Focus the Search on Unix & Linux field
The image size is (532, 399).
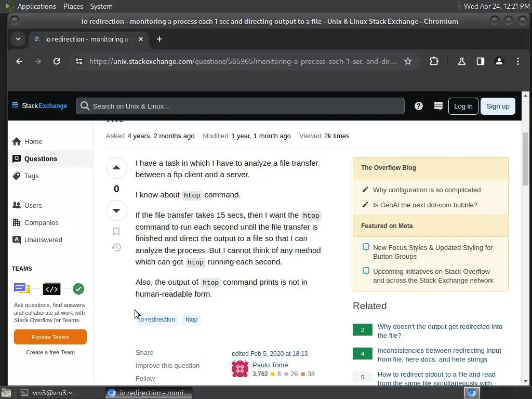[240, 106]
